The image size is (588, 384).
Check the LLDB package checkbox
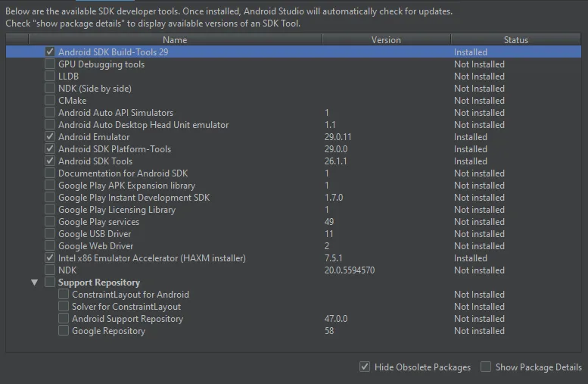coord(50,76)
